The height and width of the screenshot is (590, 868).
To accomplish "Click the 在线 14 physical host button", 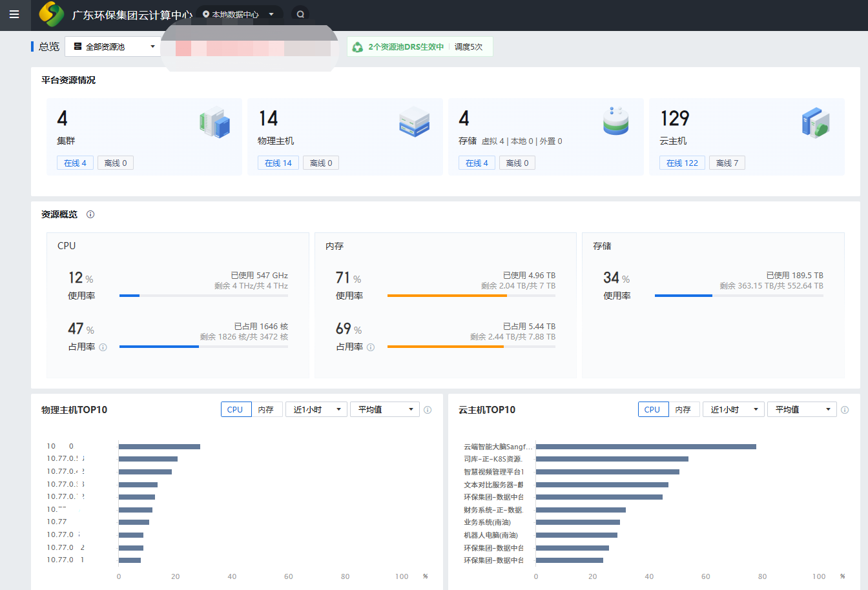I will click(x=278, y=163).
